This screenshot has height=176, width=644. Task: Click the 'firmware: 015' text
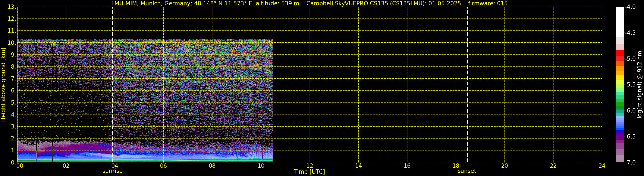[488, 3]
